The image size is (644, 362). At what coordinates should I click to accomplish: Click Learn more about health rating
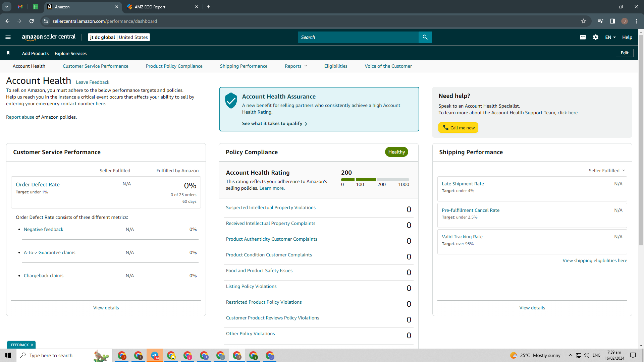click(271, 188)
